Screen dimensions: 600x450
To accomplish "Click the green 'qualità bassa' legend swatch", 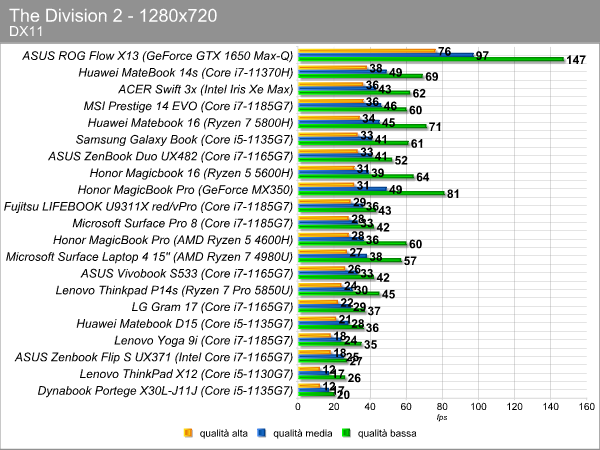I will pos(346,433).
